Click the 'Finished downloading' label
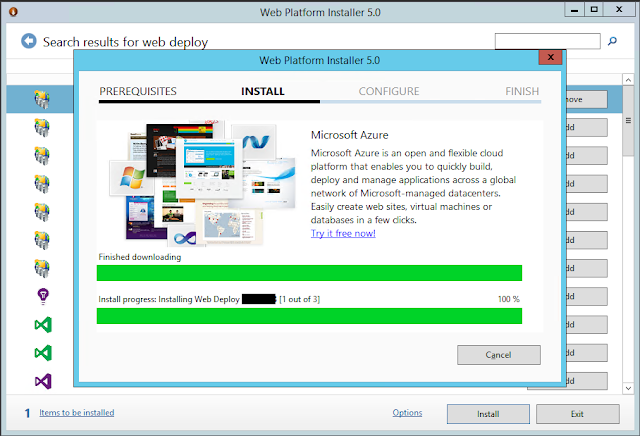 click(x=140, y=257)
